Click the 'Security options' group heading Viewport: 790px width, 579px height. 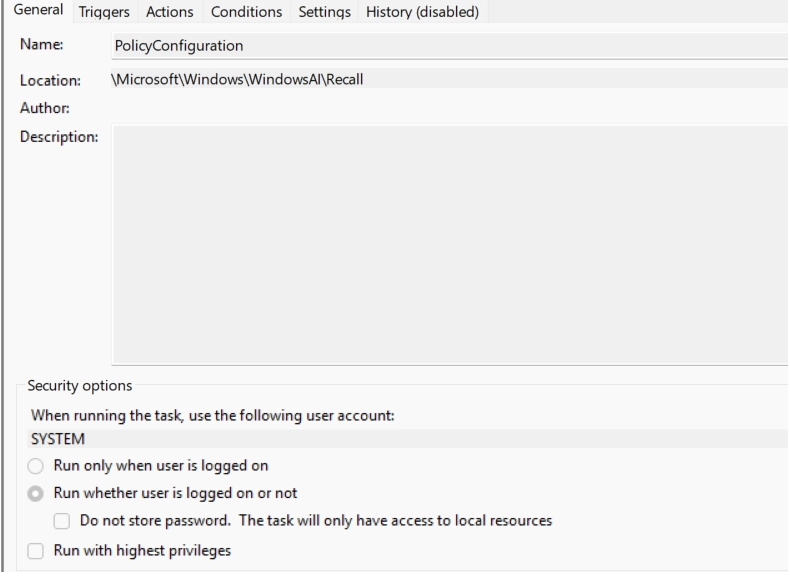[x=81, y=386]
